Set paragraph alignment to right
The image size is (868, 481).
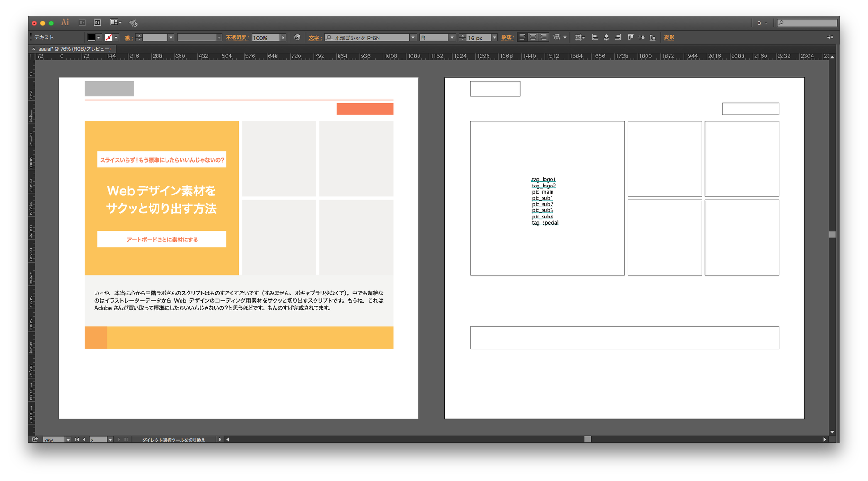click(x=544, y=37)
